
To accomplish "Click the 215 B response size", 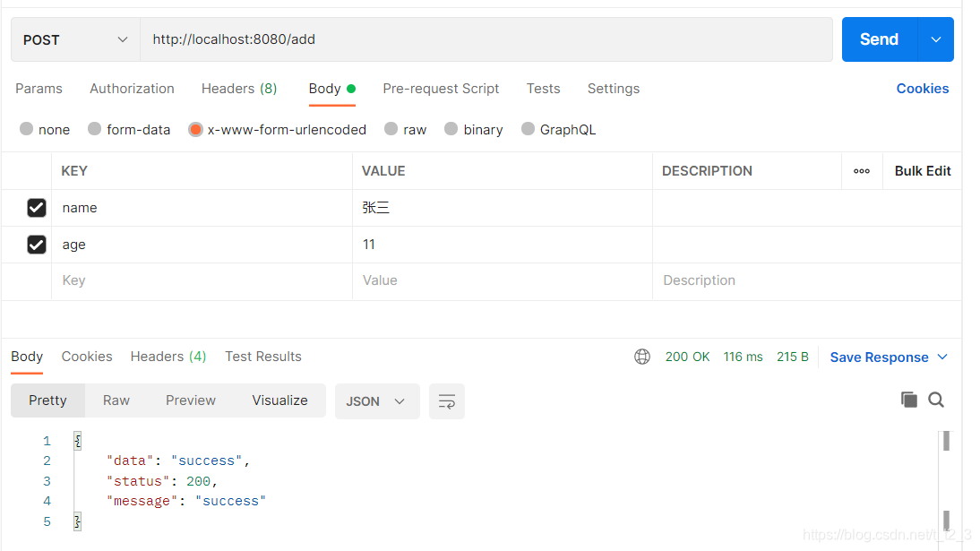I will pyautogui.click(x=793, y=357).
